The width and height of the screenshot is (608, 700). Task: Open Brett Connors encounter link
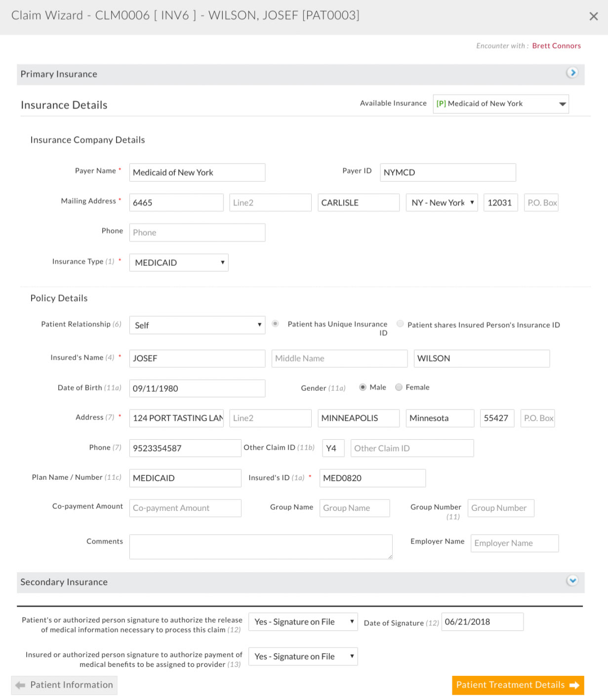click(x=556, y=46)
